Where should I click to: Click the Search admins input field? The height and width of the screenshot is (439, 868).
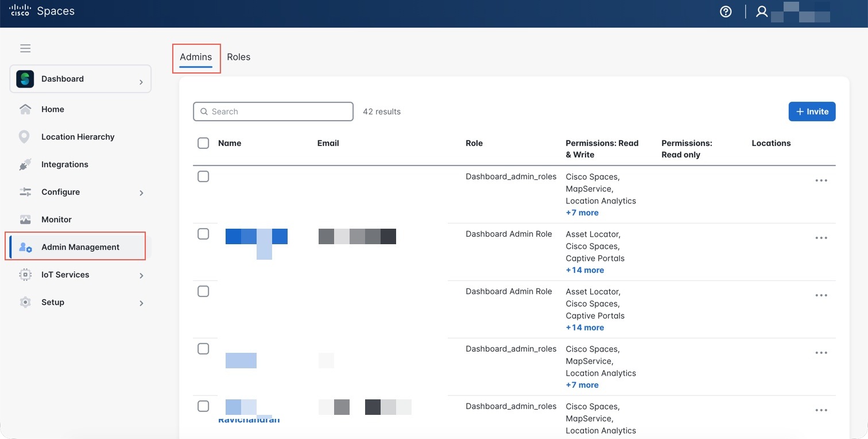tap(273, 111)
